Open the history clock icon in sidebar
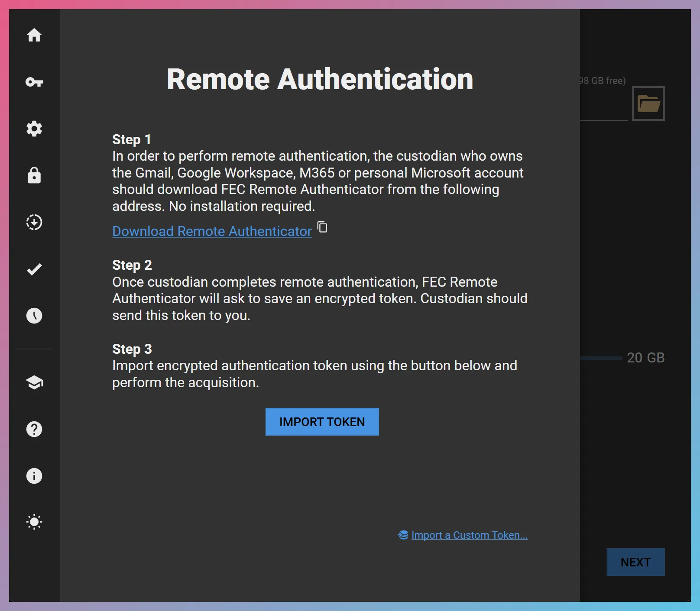The height and width of the screenshot is (611, 700). (34, 316)
